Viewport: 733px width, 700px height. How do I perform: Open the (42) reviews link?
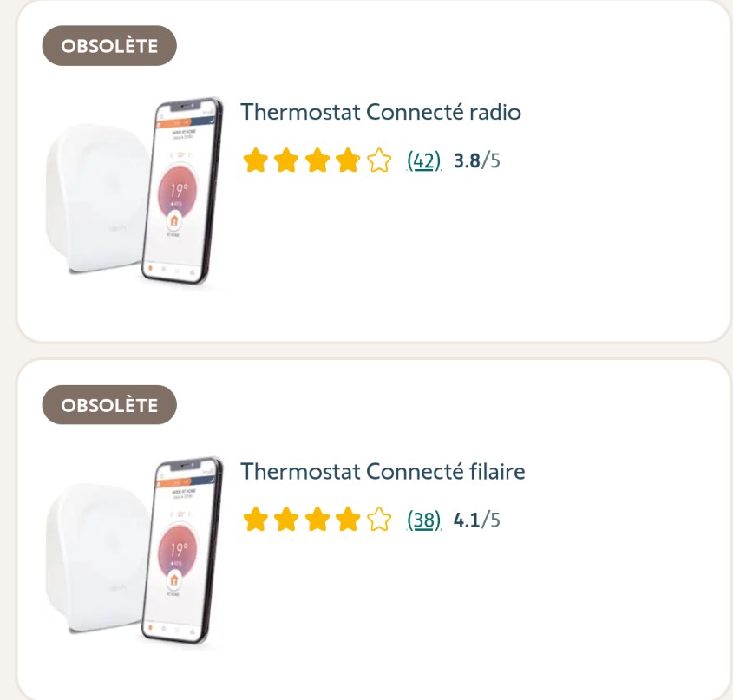[424, 160]
